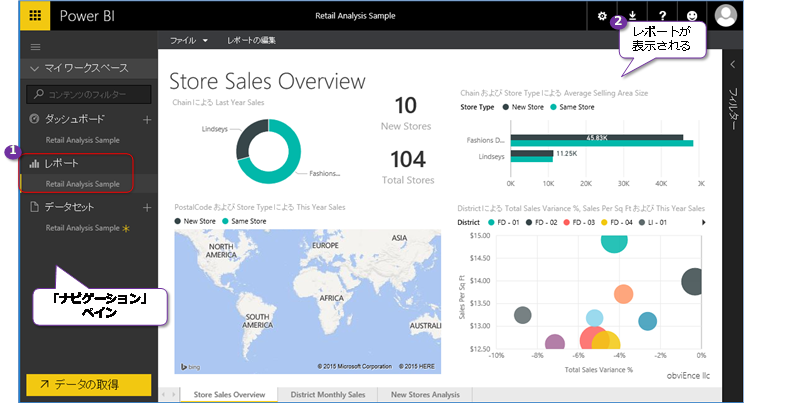Open the user profile avatar
The width and height of the screenshot is (800, 405).
tap(726, 15)
